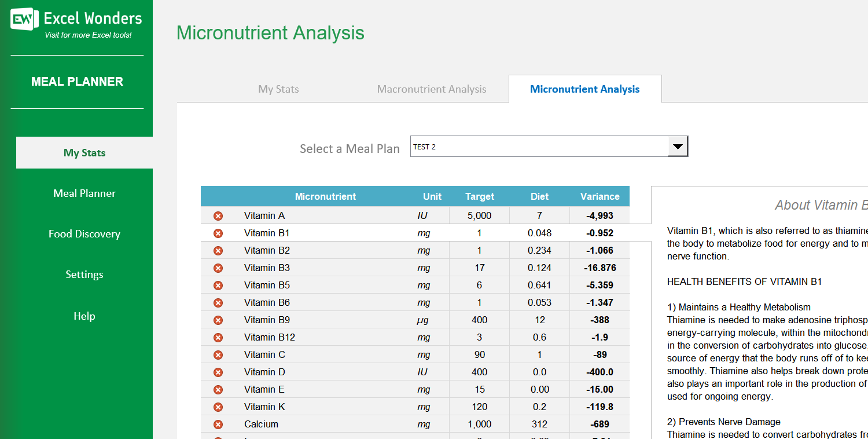The image size is (868, 439).
Task: Go to the Food Discovery section
Action: [x=84, y=233]
